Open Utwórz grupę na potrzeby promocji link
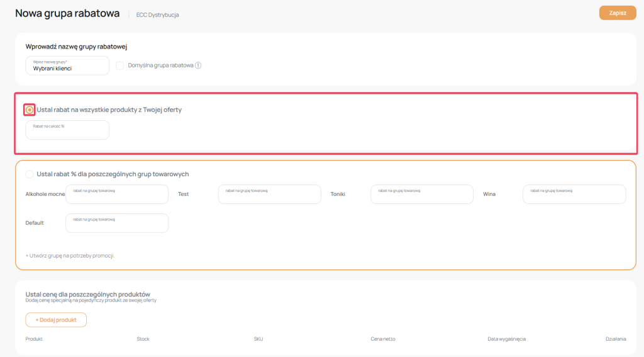Viewport: 644px width, 357px height. pos(70,256)
